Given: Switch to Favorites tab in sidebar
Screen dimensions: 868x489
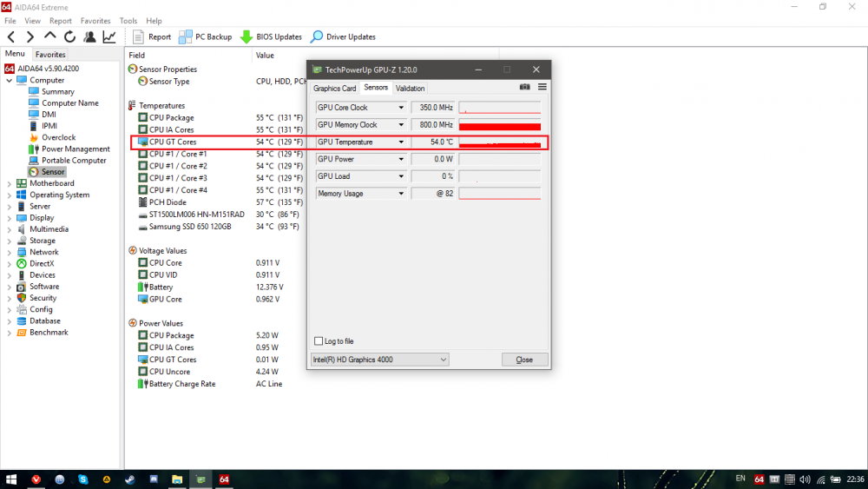Looking at the screenshot, I should point(49,54).
